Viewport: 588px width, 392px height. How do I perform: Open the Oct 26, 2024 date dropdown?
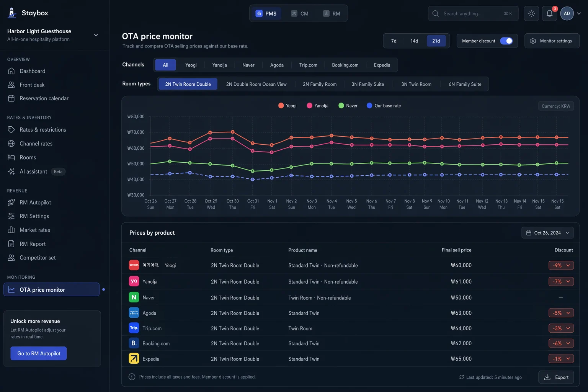[x=547, y=233]
